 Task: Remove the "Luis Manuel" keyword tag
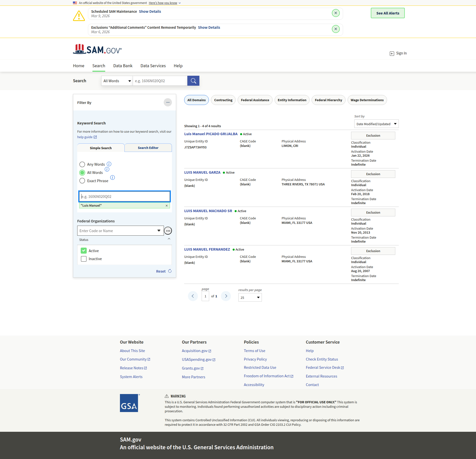[167, 206]
